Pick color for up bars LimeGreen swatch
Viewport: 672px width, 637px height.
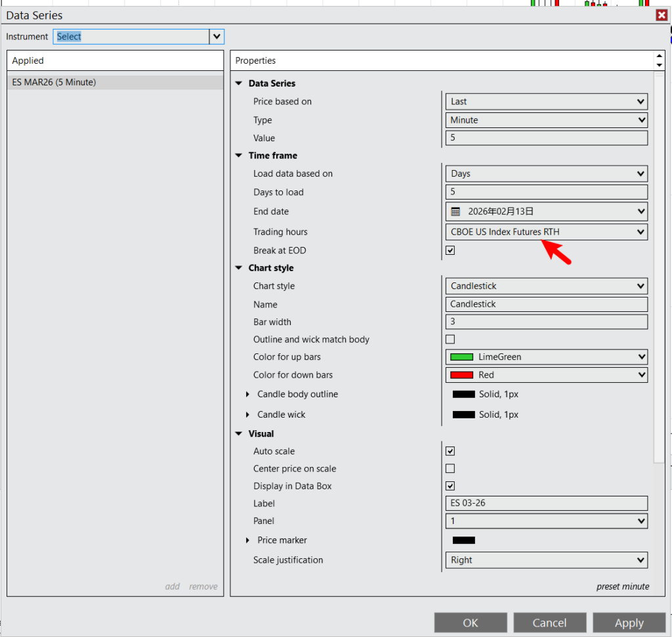pos(461,357)
